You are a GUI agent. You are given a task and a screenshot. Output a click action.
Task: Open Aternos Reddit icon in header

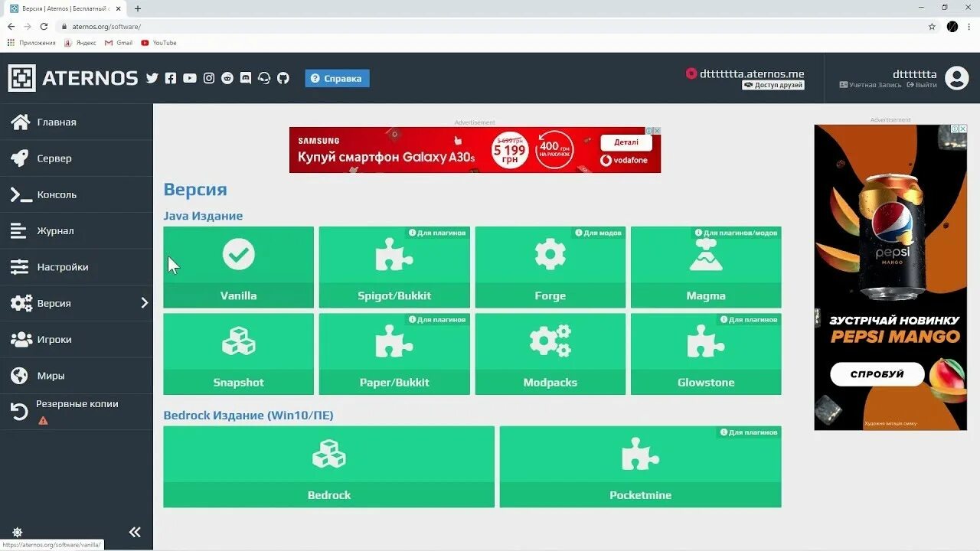tap(227, 78)
